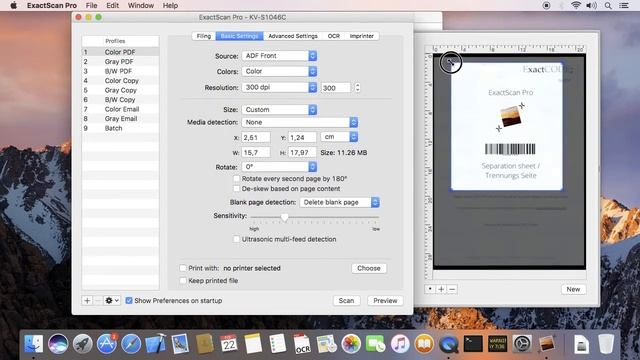Image resolution: width=640 pixels, height=360 pixels.
Task: Open Finder from the dock
Action: (x=33, y=344)
